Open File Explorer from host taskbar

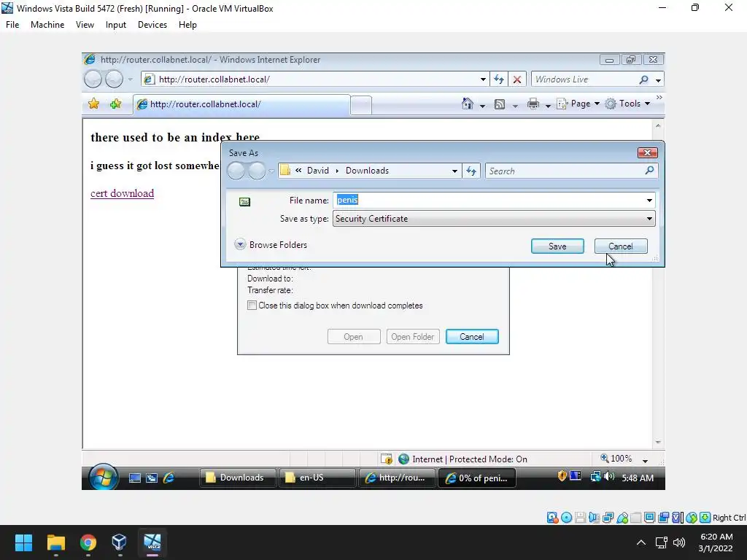pos(55,542)
